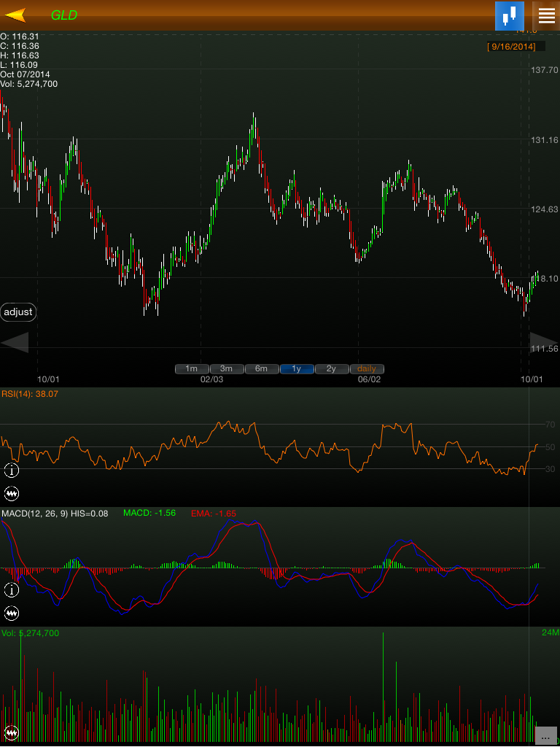This screenshot has width=560, height=747.
Task: Tap the 9/16/2014 date label
Action: click(511, 47)
